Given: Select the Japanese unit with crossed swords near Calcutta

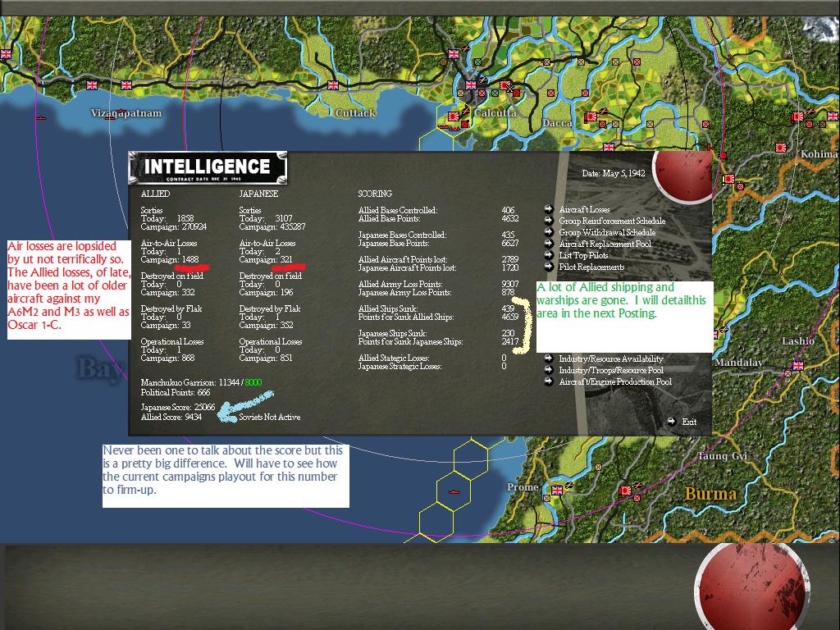Looking at the screenshot, I should 506,85.
